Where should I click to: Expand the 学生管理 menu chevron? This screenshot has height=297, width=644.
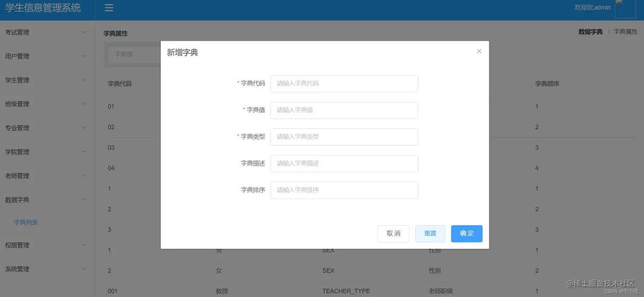pyautogui.click(x=84, y=80)
